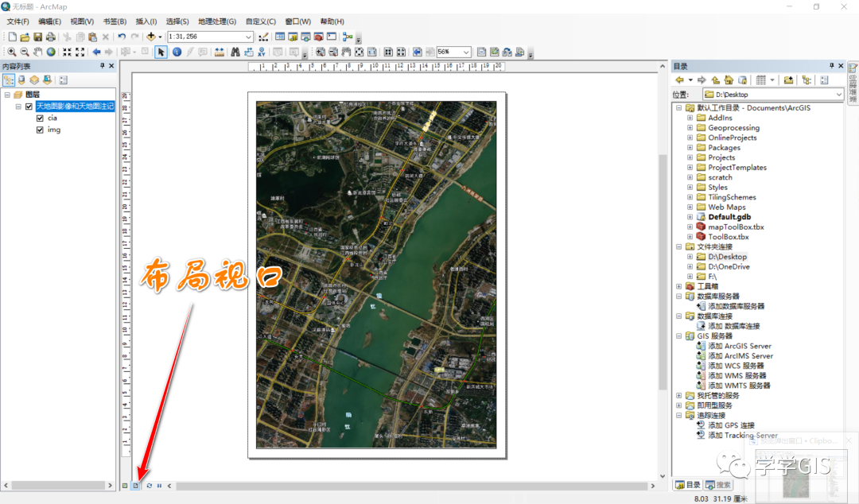Uncheck the 天地图影像和天地图注记 layer checkbox
Image resolution: width=859 pixels, height=504 pixels.
29,107
